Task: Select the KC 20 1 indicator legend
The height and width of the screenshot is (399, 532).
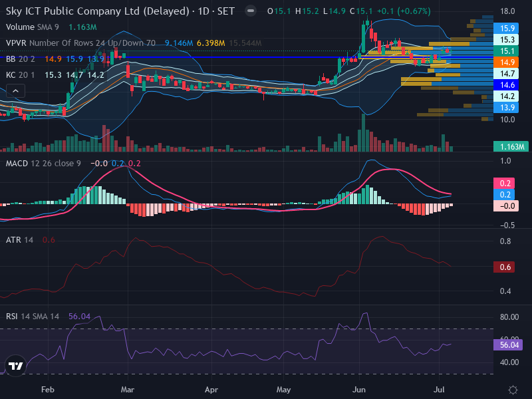Action: point(21,75)
